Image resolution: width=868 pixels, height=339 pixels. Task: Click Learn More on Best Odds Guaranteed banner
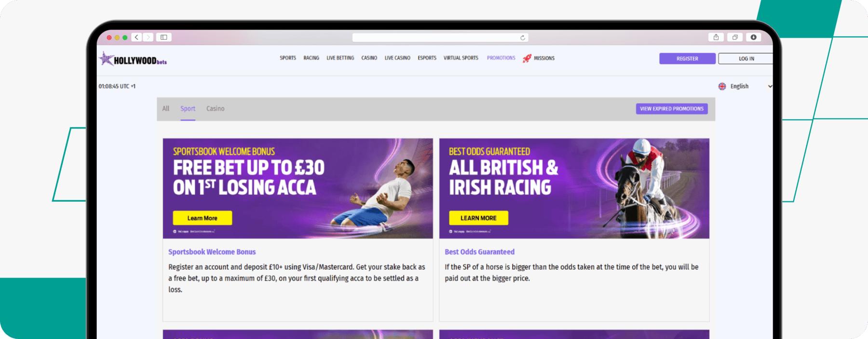tap(478, 218)
